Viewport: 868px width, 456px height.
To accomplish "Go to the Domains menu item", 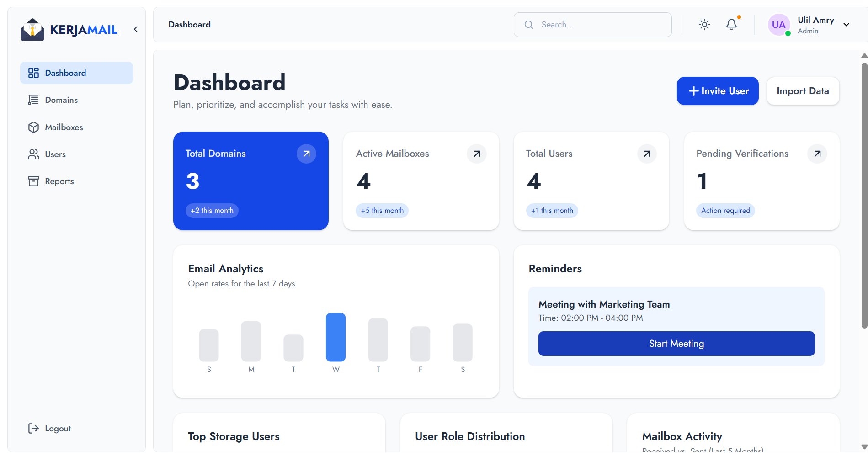I will pyautogui.click(x=61, y=100).
